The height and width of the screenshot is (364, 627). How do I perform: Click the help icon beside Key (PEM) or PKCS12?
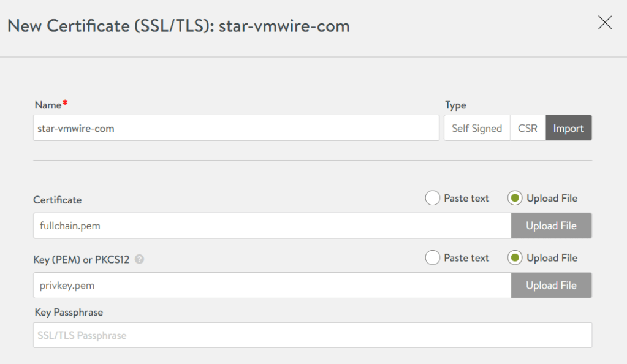139,259
